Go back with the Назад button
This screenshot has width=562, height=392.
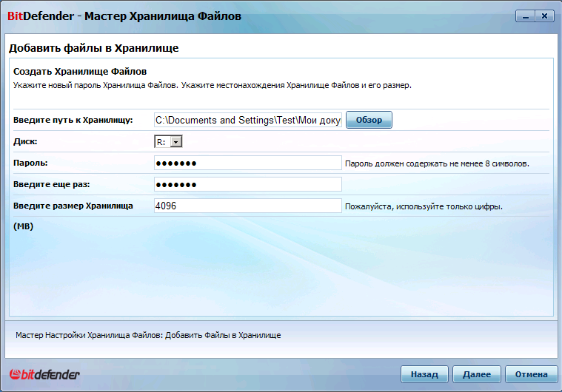click(x=424, y=374)
